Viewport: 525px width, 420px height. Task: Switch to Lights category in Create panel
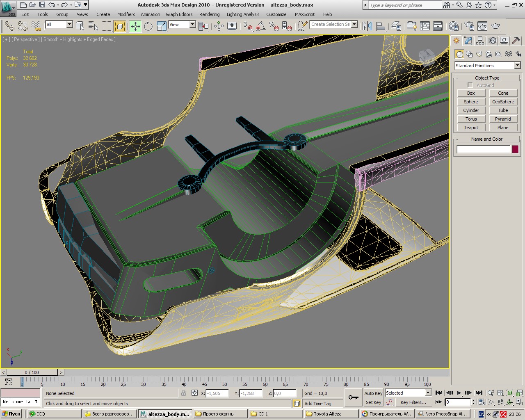tap(479, 54)
